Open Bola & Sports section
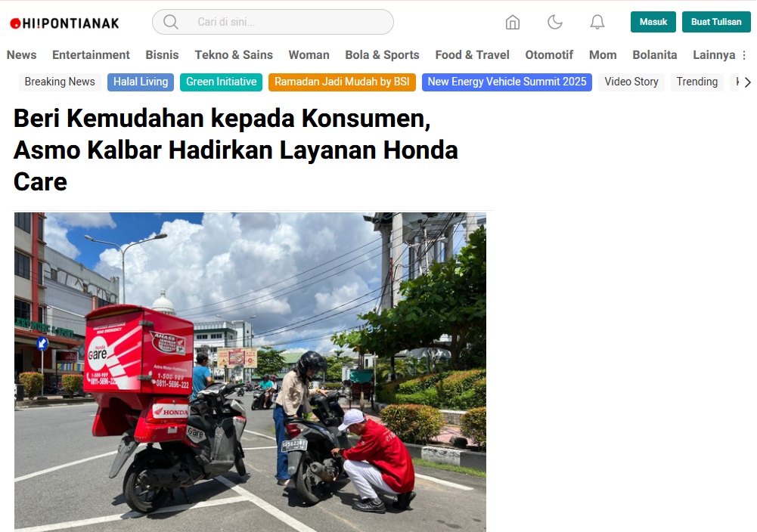Viewport: 757px width, 532px height. click(x=382, y=55)
